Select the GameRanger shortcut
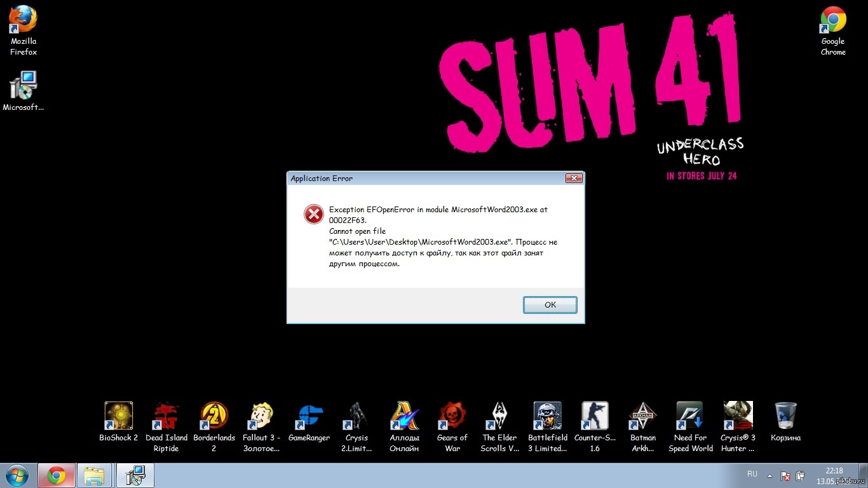Image resolution: width=868 pixels, height=488 pixels. click(x=309, y=422)
